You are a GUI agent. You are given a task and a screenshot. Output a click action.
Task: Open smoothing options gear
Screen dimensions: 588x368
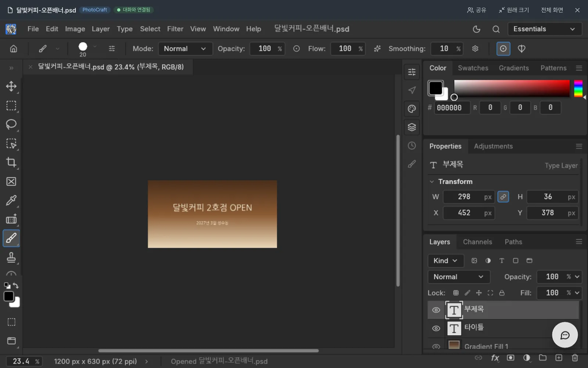pyautogui.click(x=475, y=49)
